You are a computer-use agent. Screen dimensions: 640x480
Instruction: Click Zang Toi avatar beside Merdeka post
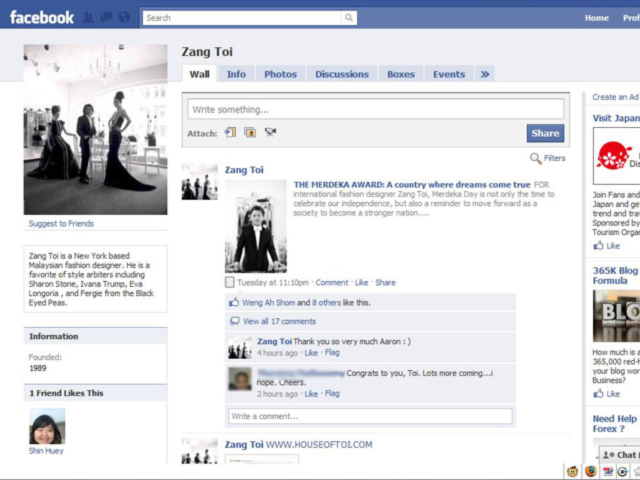tap(200, 182)
